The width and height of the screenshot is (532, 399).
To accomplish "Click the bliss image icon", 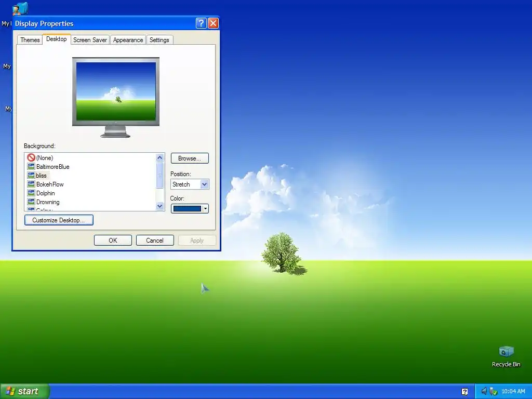I will coord(31,175).
